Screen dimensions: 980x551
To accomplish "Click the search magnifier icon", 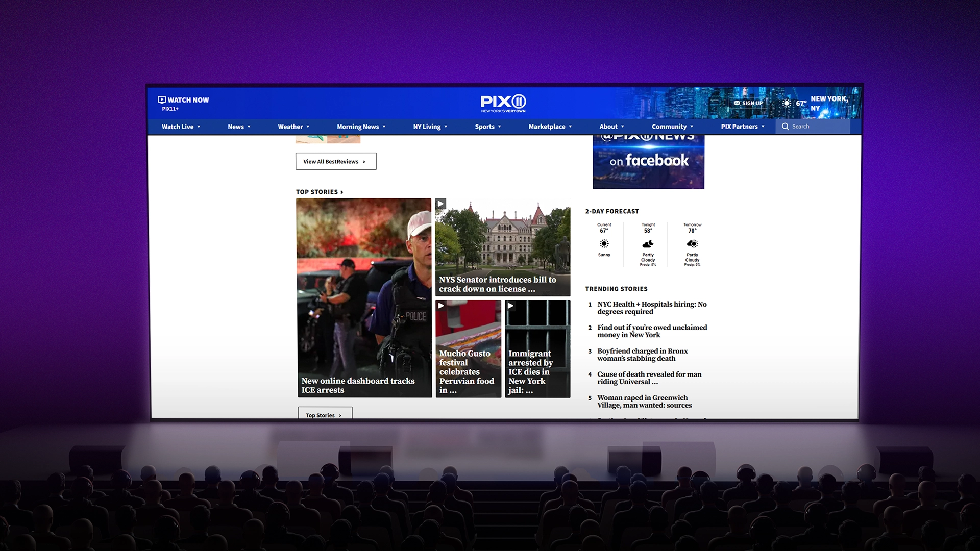I will coord(785,127).
